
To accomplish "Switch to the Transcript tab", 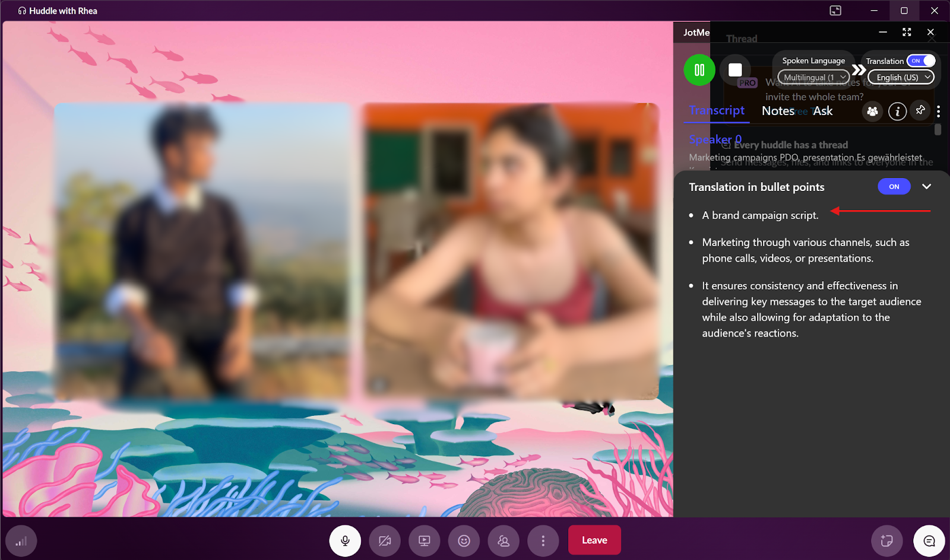I will coord(717,110).
